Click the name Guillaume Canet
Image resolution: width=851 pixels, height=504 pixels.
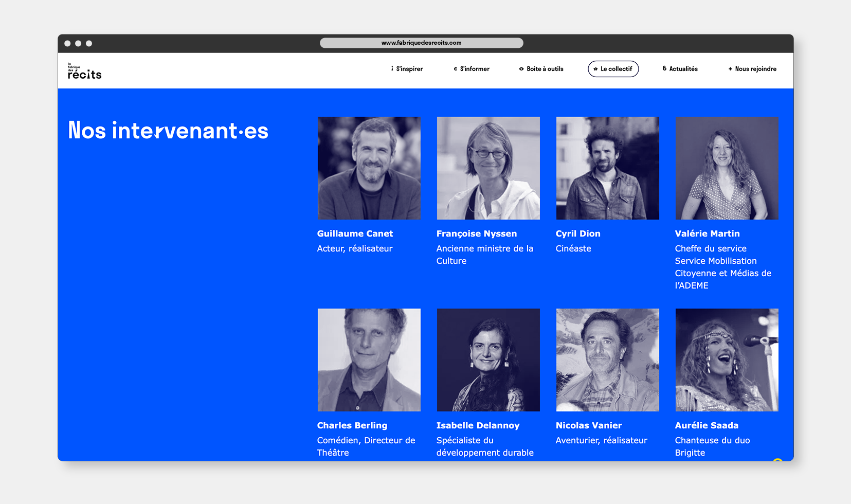tap(355, 233)
